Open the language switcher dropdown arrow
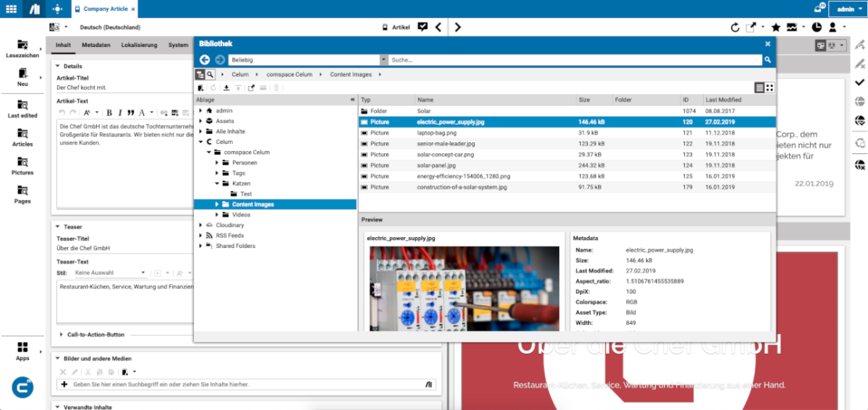Viewport: 868px width, 410px height. coord(66,27)
